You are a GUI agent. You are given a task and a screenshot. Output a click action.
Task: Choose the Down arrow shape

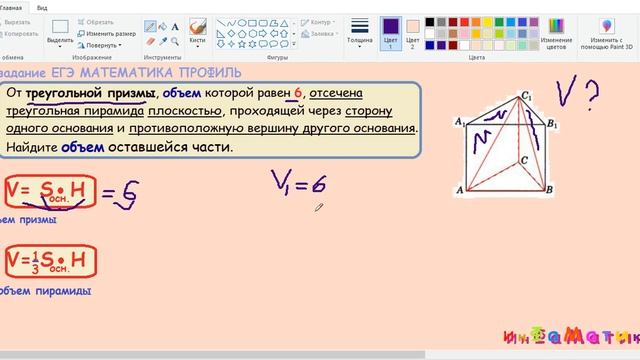(221, 44)
